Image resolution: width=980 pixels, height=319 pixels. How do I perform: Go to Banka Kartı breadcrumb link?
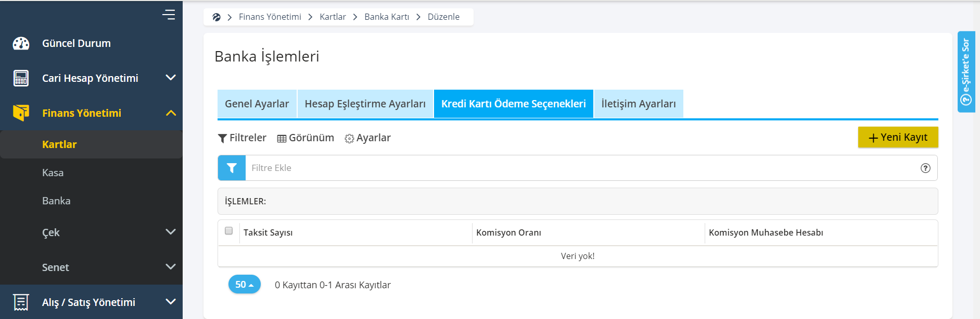(387, 17)
